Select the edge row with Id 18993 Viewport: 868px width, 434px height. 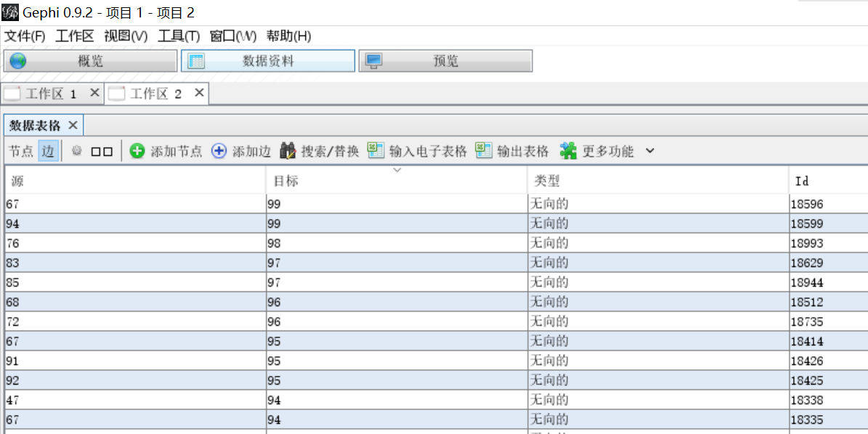[291, 242]
